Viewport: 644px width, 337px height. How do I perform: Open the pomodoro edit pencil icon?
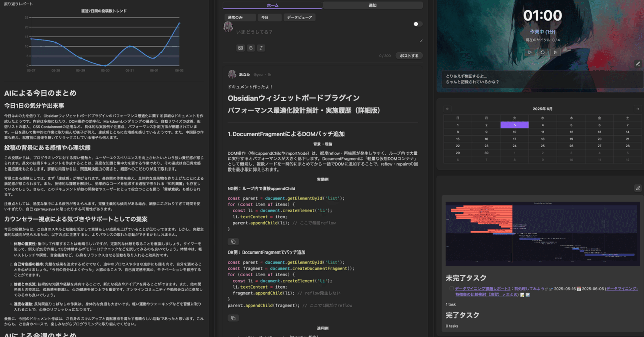point(638,63)
